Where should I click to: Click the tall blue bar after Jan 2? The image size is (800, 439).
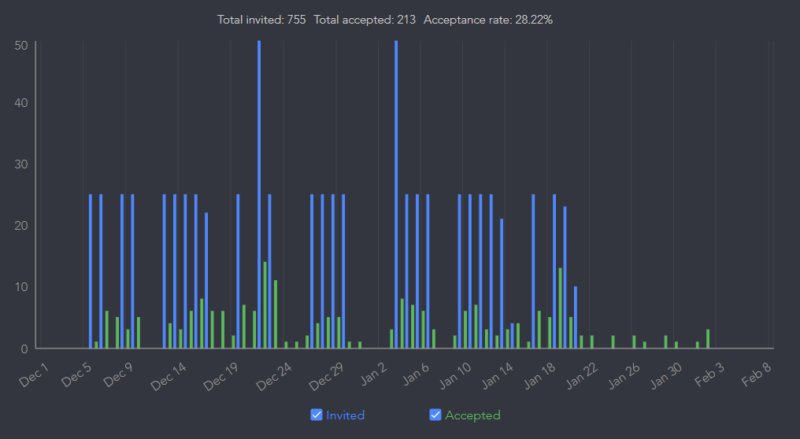[x=396, y=195]
